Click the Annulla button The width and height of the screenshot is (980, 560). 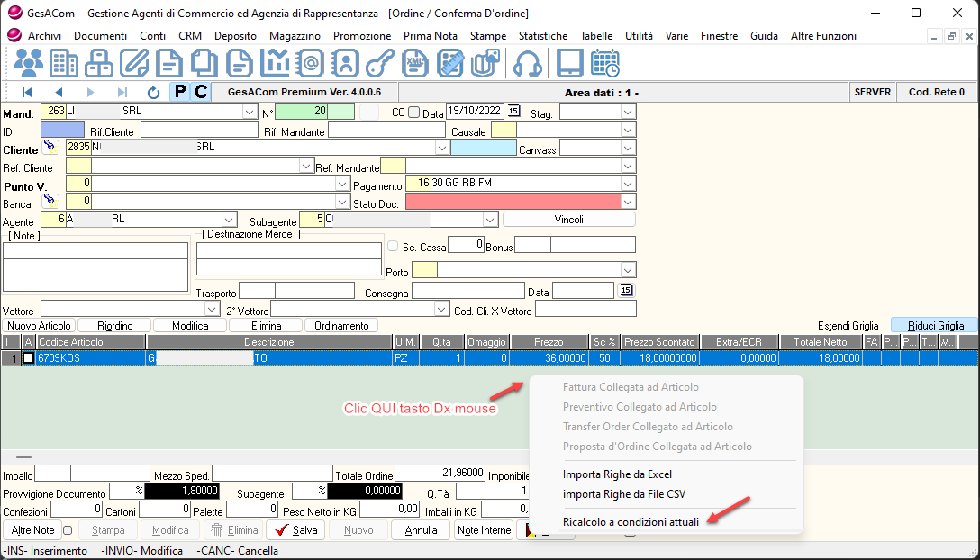421,530
